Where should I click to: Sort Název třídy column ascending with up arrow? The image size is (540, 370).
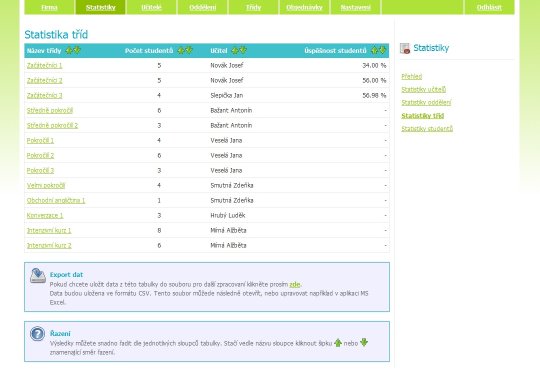[69, 51]
